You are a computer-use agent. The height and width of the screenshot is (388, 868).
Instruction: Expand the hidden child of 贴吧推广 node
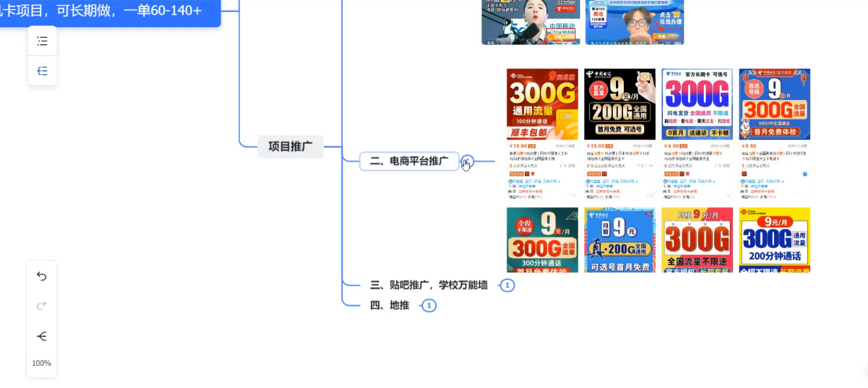point(507,285)
